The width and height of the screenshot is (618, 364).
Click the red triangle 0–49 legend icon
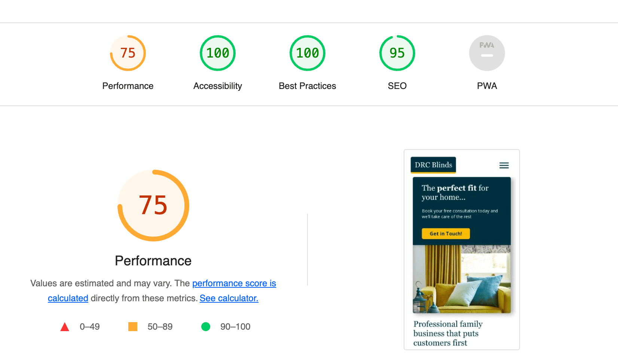[65, 327]
